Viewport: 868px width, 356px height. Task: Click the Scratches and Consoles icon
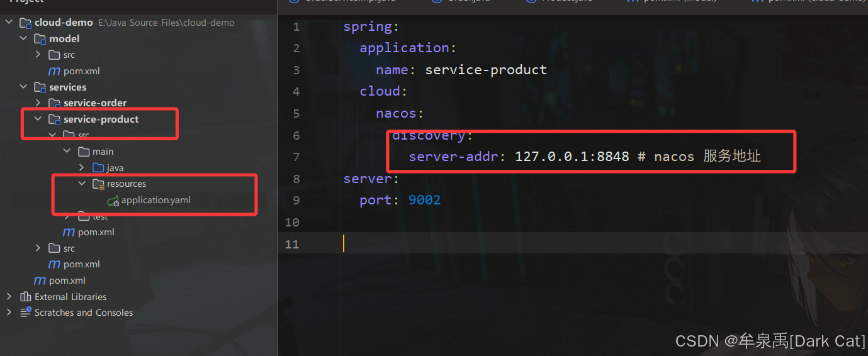[x=26, y=313]
